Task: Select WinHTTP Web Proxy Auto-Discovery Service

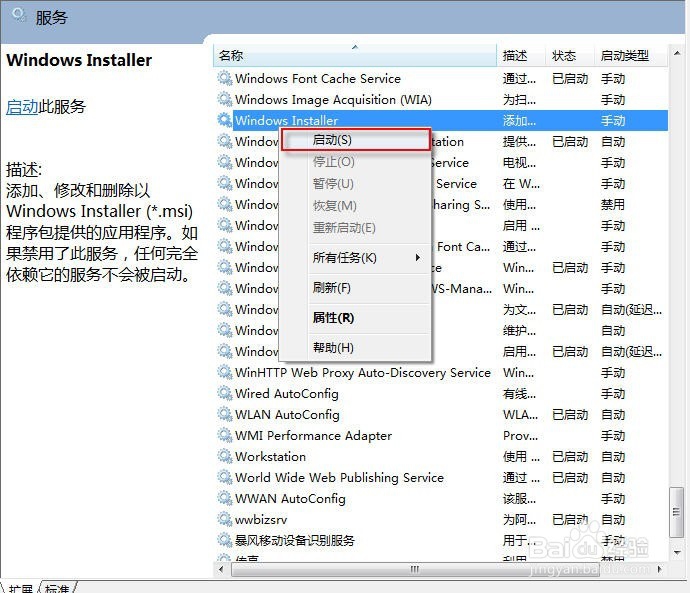Action: (x=363, y=373)
